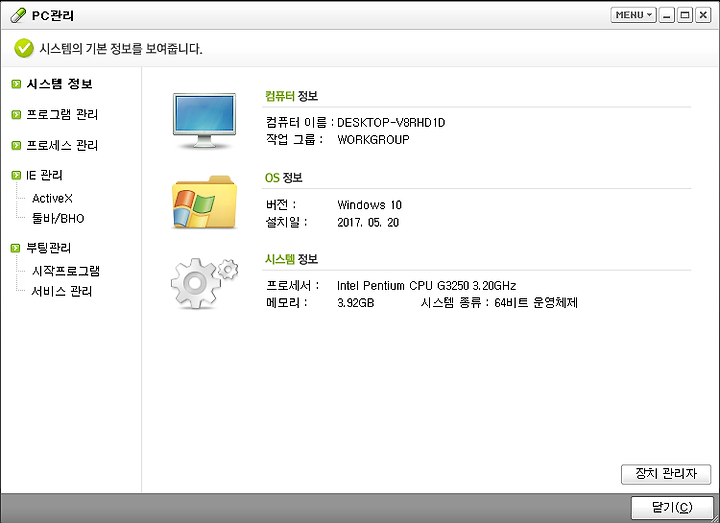
Task: Click the OS 정보 section heading
Action: click(284, 178)
